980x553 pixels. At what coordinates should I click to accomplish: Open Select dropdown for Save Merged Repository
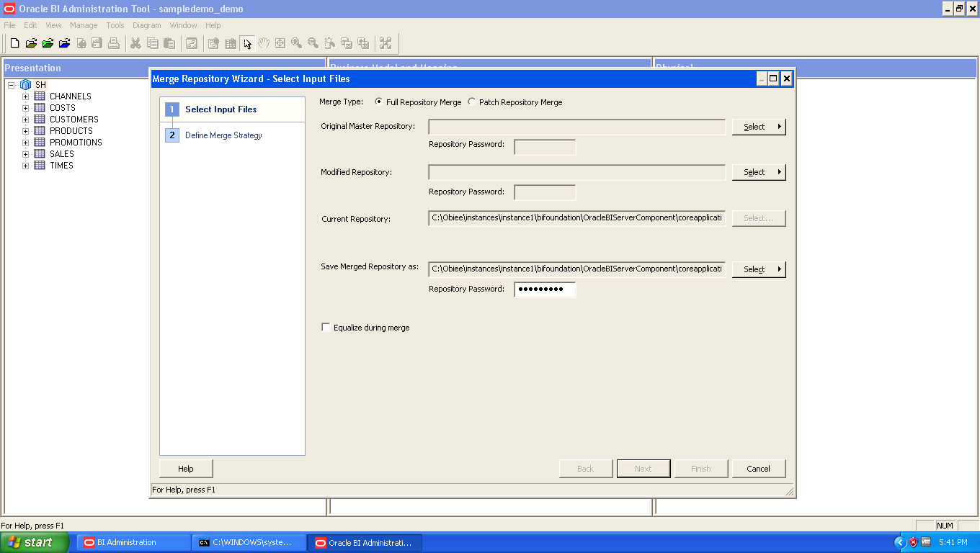[759, 269]
